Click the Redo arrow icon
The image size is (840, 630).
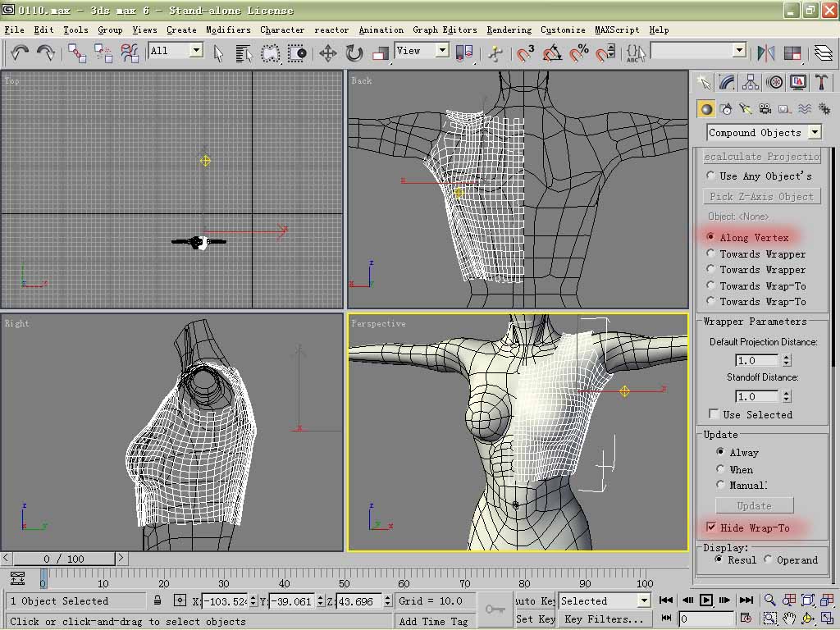click(46, 52)
